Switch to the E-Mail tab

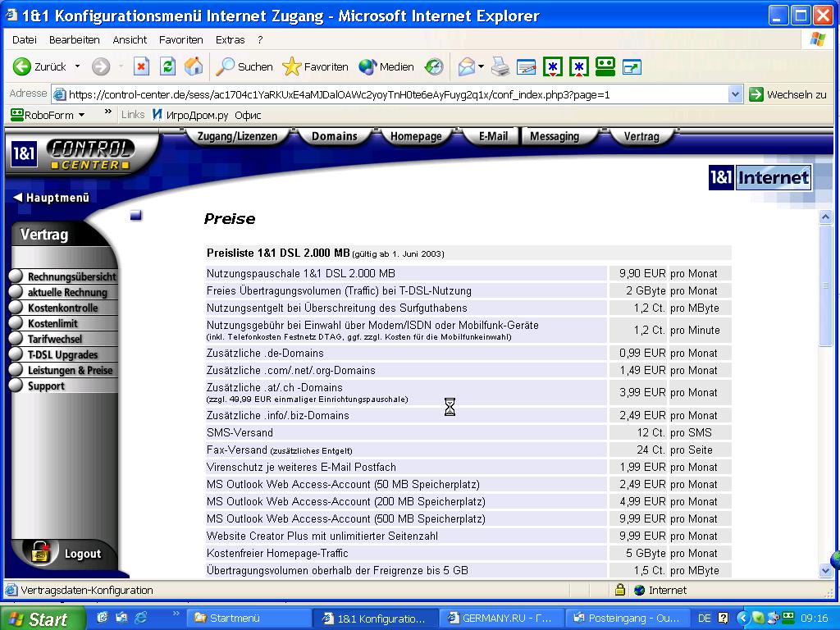click(x=492, y=137)
